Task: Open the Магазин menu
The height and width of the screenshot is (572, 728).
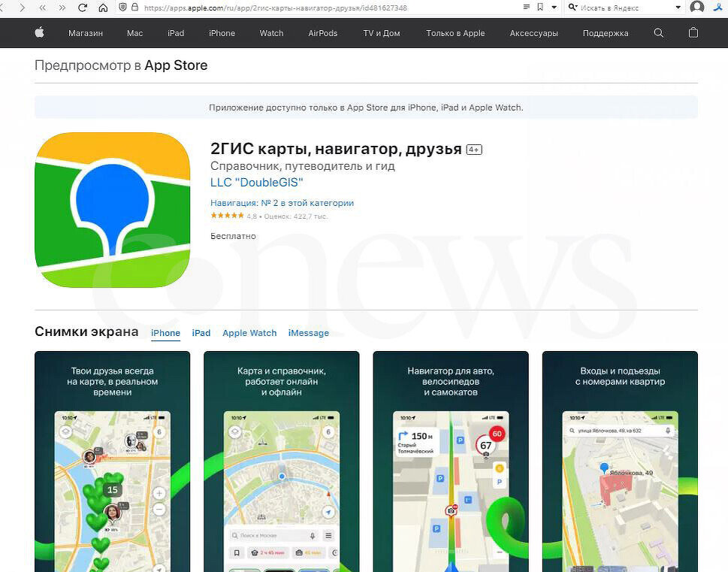Action: click(86, 33)
